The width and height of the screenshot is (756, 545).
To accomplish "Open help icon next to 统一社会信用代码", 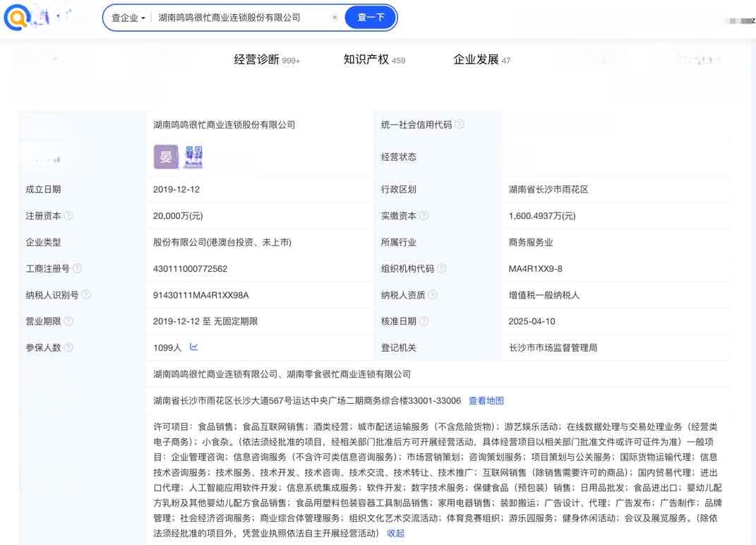I will coord(460,124).
